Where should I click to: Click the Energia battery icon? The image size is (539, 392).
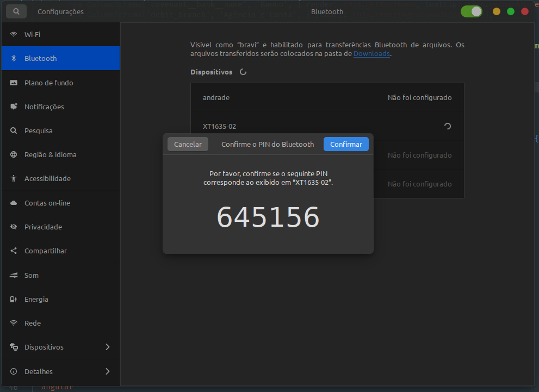pos(14,299)
